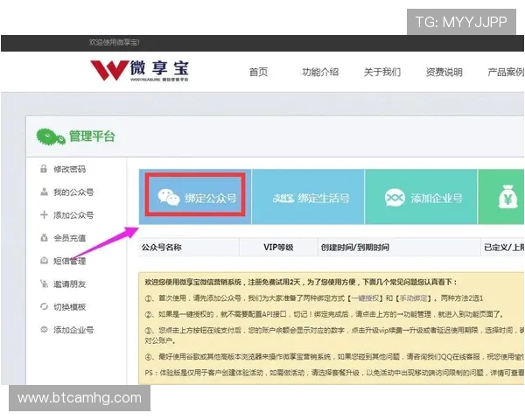Click the 公众号名称 column header

tap(161, 248)
